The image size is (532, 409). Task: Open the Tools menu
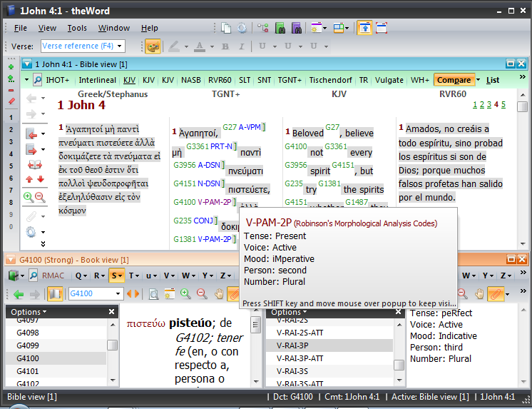coord(77,28)
